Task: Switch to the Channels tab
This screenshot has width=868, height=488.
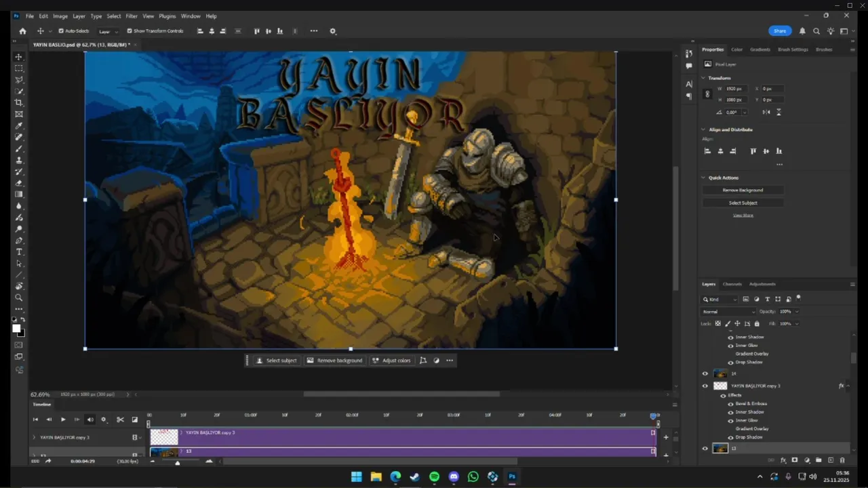Action: 732,284
